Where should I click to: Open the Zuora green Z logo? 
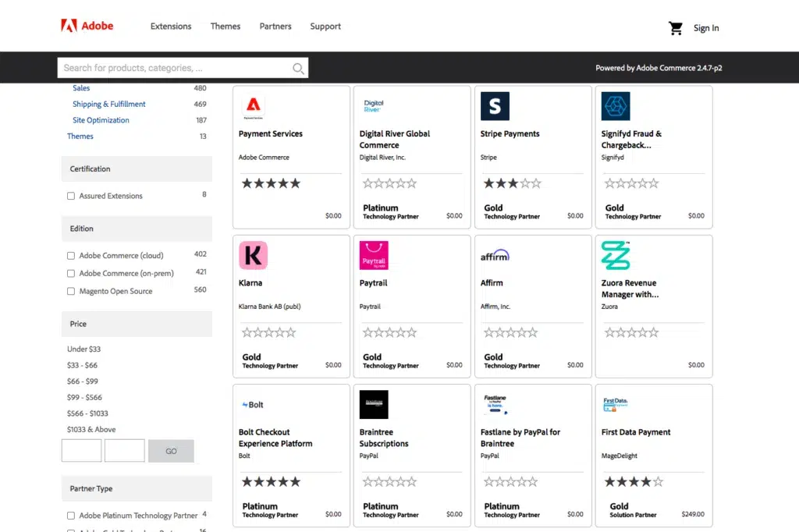(x=616, y=255)
